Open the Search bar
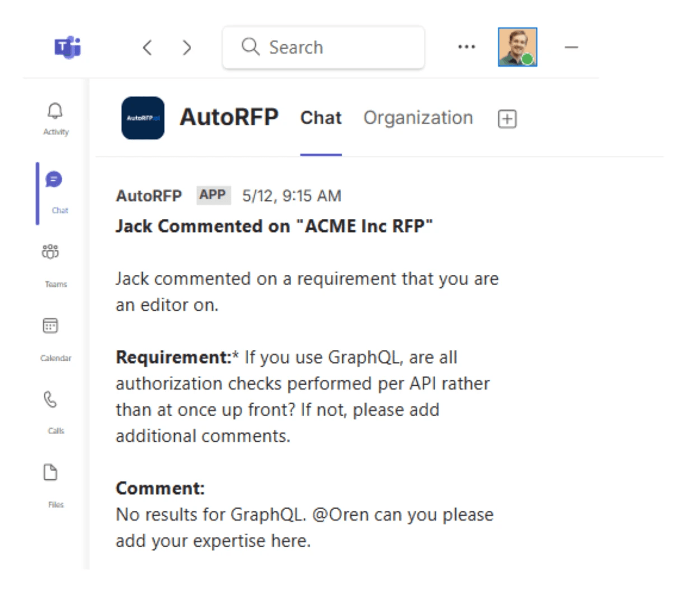Screen dimensions: 681x616 323,47
